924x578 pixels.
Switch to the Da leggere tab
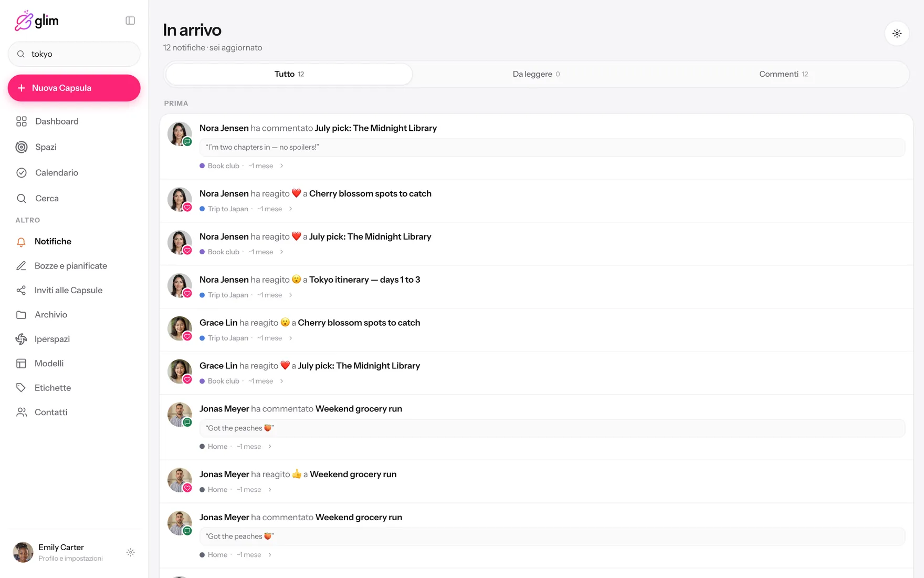[x=536, y=74]
